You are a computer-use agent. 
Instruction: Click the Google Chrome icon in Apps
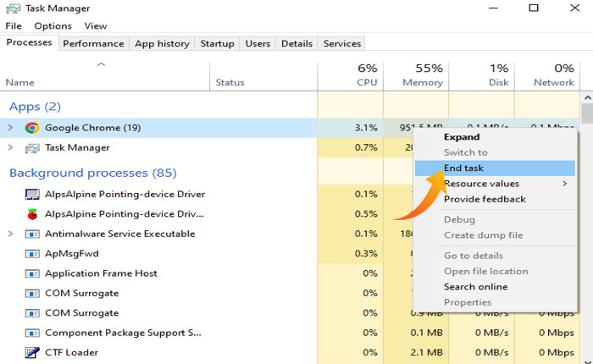[x=32, y=128]
